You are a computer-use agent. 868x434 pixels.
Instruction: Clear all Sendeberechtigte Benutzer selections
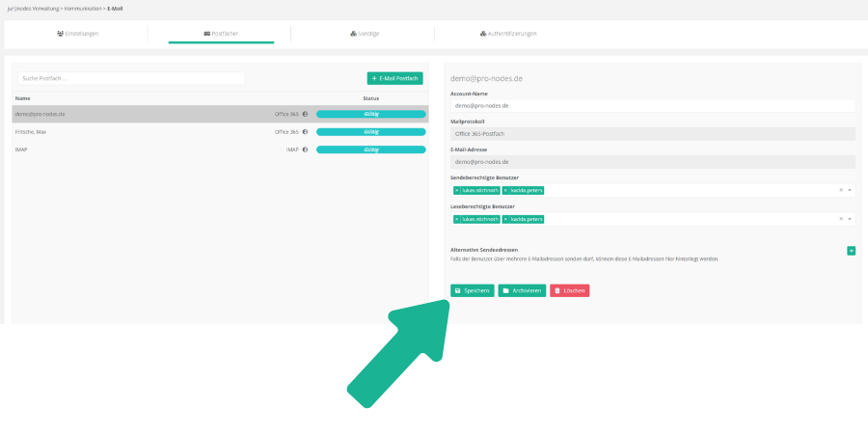tap(840, 191)
